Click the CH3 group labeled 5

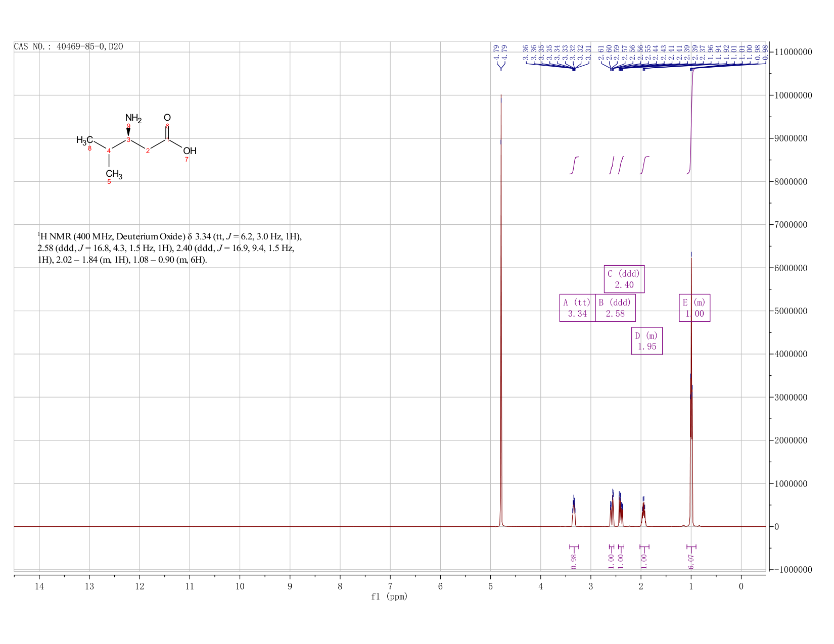pos(114,174)
